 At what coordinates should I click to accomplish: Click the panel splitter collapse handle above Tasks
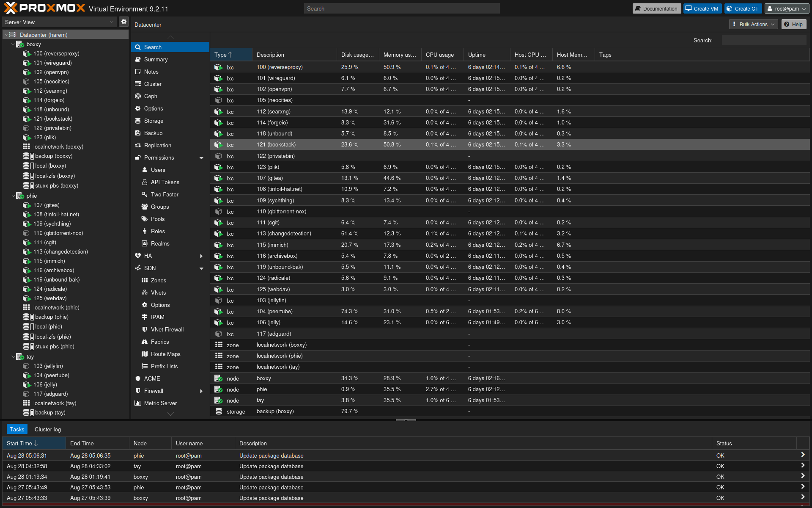(406, 420)
